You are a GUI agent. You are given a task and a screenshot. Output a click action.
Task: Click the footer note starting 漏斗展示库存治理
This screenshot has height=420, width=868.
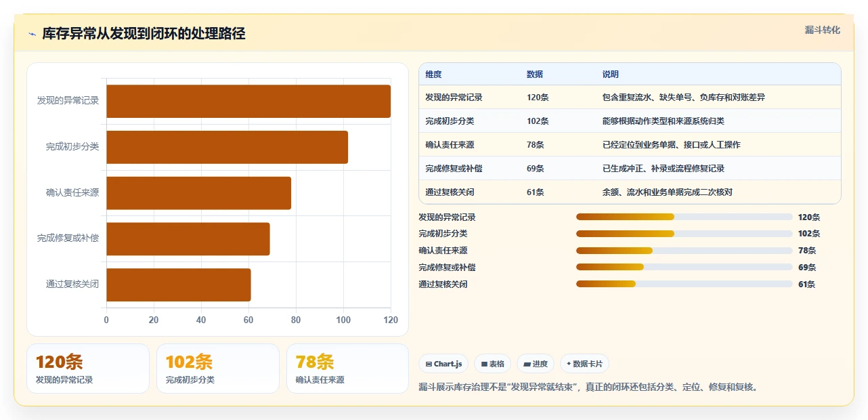[x=589, y=387]
